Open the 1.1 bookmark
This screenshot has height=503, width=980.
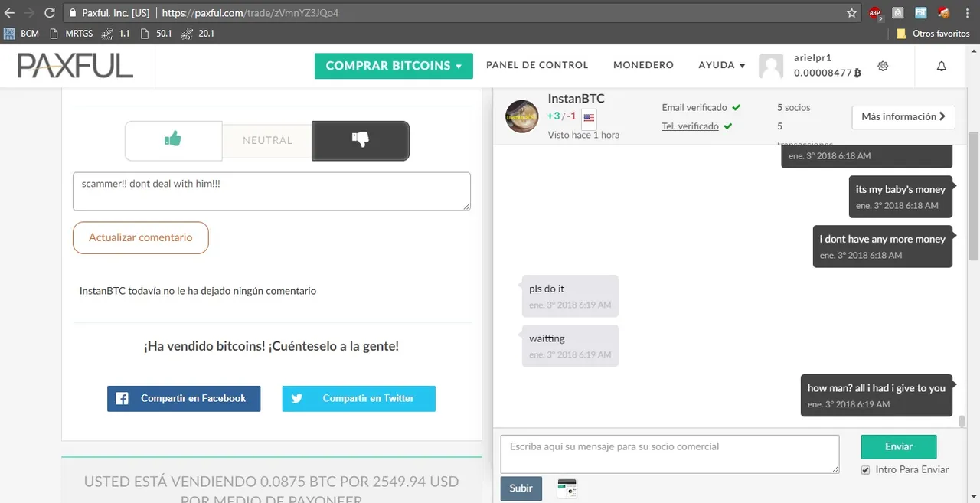(x=116, y=34)
